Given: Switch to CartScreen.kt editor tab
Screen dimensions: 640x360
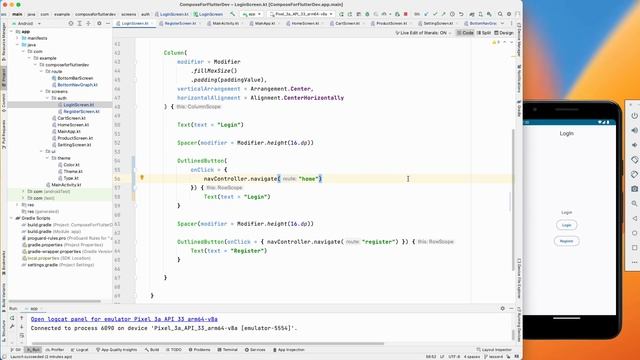Looking at the screenshot, I should click(347, 23).
